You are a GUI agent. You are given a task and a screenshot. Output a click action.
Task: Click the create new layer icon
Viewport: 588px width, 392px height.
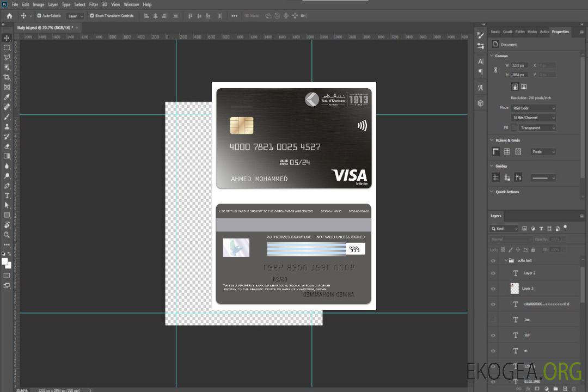tap(565, 389)
